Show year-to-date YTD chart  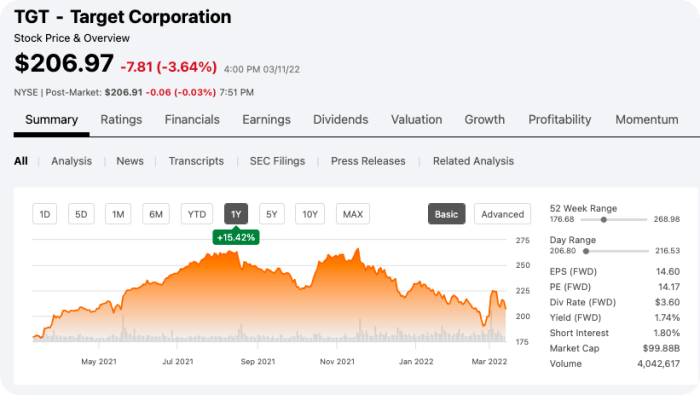pyautogui.click(x=197, y=214)
